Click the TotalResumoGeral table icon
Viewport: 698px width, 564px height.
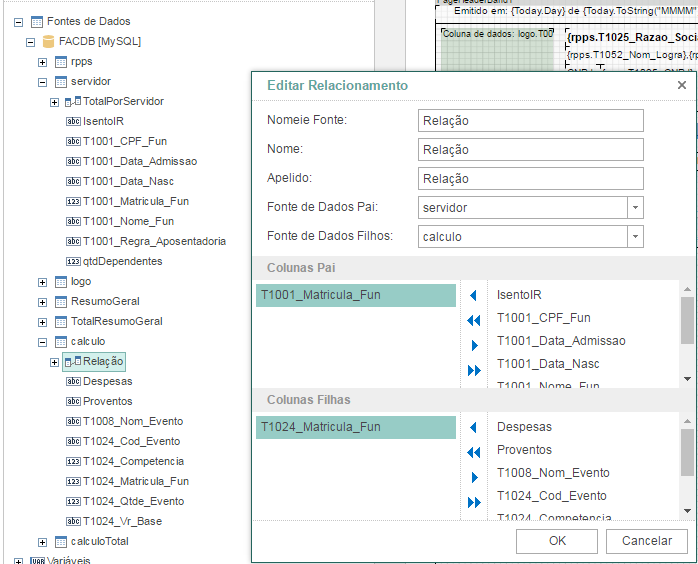pos(61,322)
